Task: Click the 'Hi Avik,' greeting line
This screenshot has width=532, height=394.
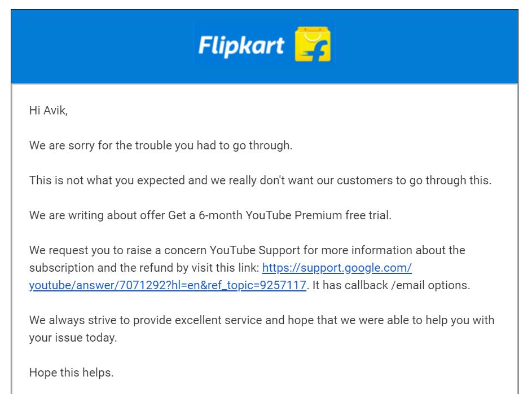Action: click(49, 110)
